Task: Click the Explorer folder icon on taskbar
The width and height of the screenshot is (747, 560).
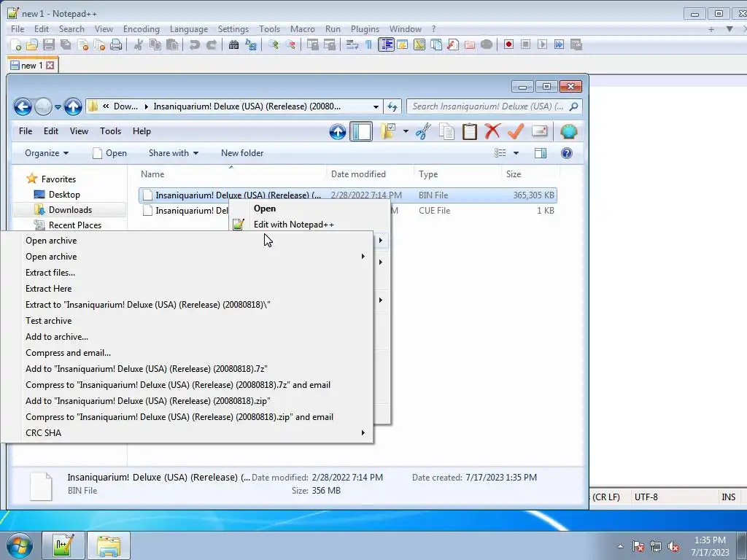Action: click(109, 545)
